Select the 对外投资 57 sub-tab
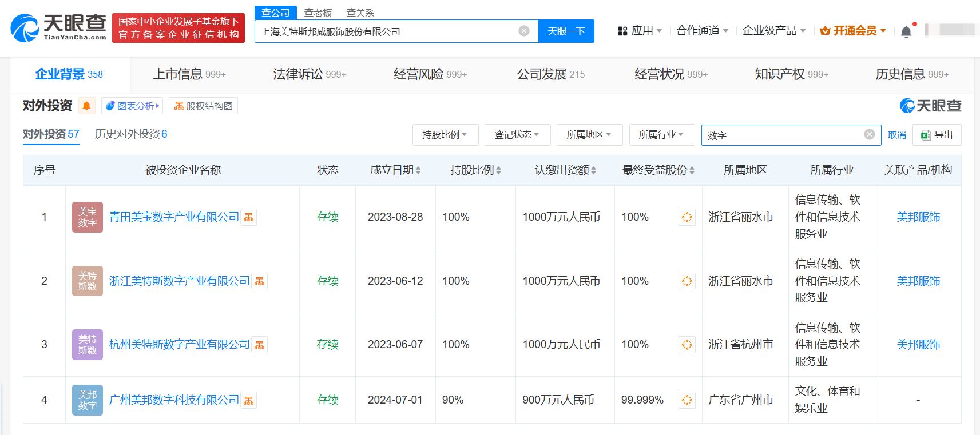 (51, 134)
